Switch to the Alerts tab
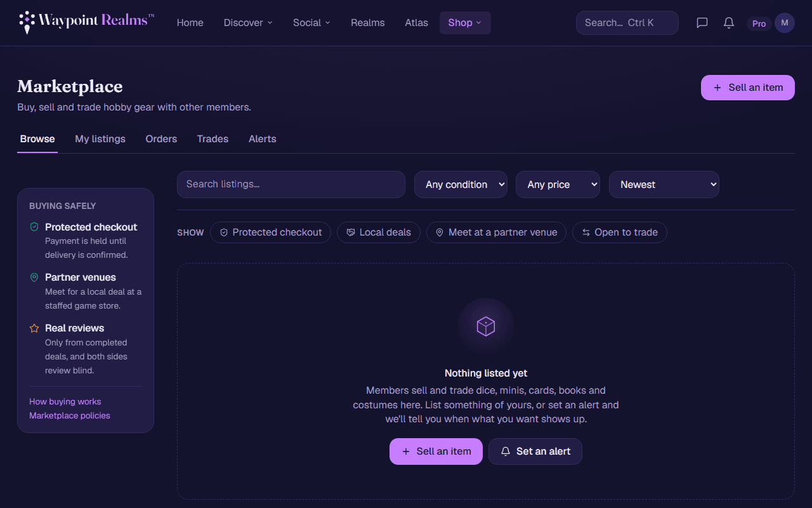 tap(263, 139)
